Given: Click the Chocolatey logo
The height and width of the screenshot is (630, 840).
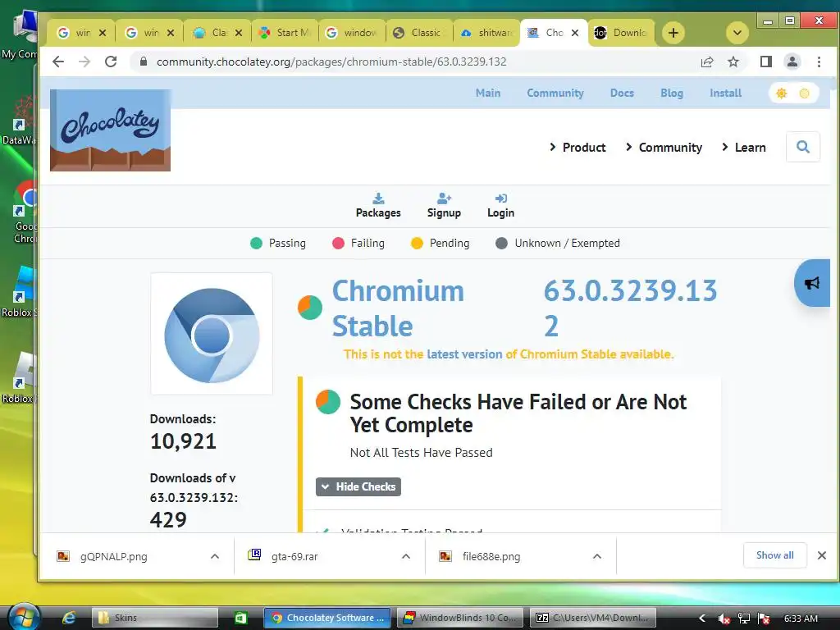Looking at the screenshot, I should point(111,130).
